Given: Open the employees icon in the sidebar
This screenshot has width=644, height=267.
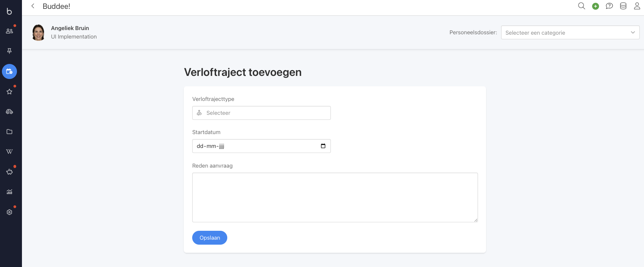Looking at the screenshot, I should pos(9,31).
